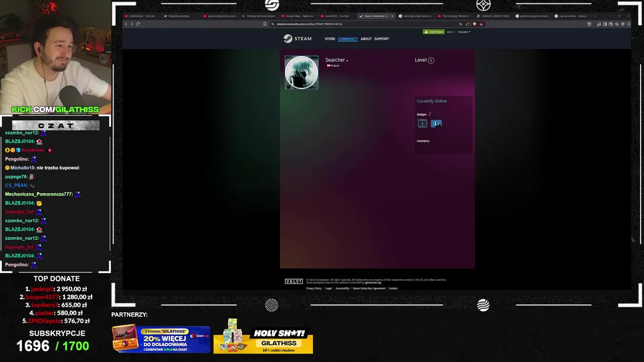Switch to LookOut3D YouTube tab
Viewport: 644px width, 362px height.
(338, 16)
